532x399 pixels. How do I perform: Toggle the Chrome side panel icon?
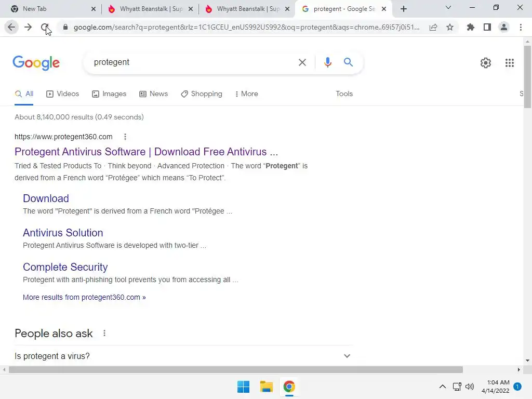[x=487, y=27]
